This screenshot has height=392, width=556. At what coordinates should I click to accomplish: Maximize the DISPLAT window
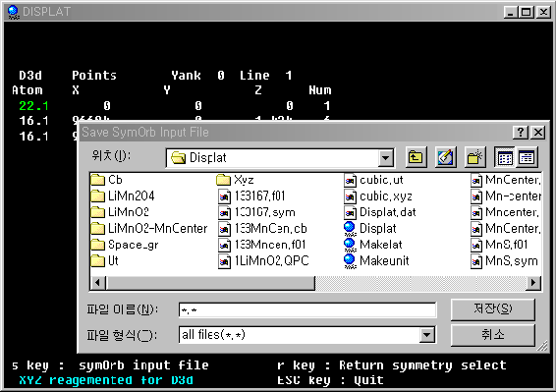pos(526,12)
